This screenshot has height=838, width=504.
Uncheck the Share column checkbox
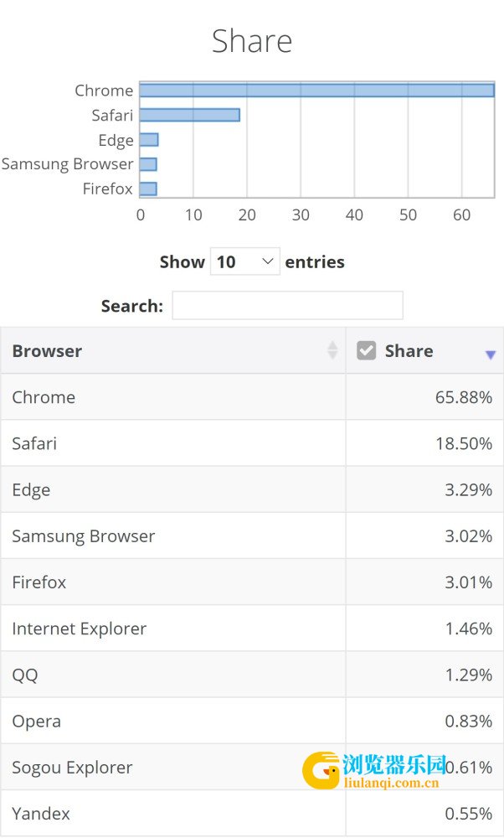tap(366, 350)
